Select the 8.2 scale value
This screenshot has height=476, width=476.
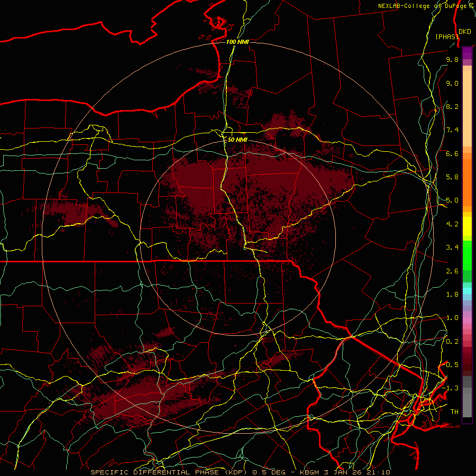point(452,106)
